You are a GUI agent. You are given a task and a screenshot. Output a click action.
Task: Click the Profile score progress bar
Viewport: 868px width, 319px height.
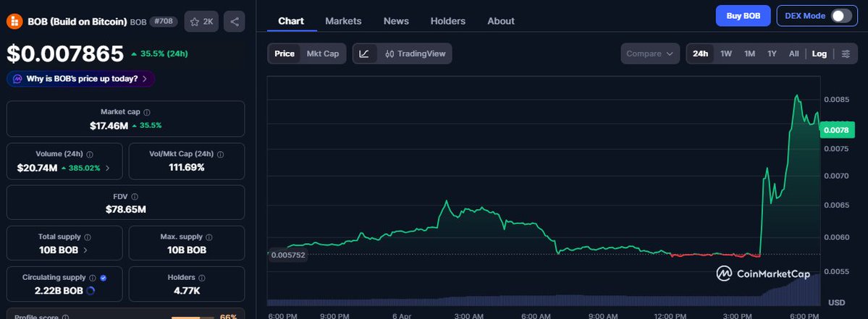click(193, 318)
